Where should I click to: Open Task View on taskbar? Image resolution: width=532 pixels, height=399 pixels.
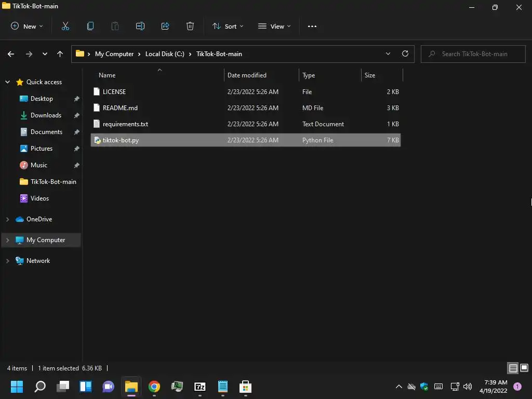pos(63,387)
